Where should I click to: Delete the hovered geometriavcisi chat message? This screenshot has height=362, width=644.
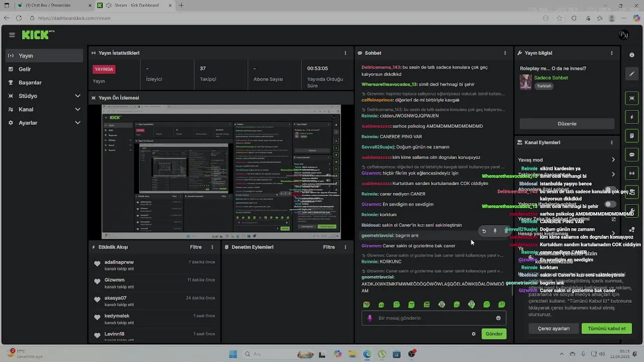tap(506, 231)
